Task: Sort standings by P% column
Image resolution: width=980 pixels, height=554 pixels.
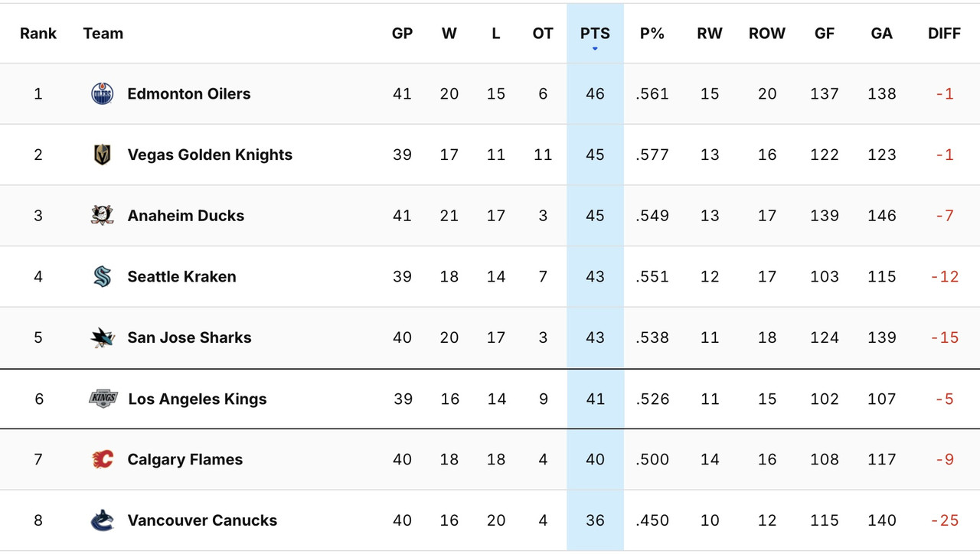Action: 652,33
